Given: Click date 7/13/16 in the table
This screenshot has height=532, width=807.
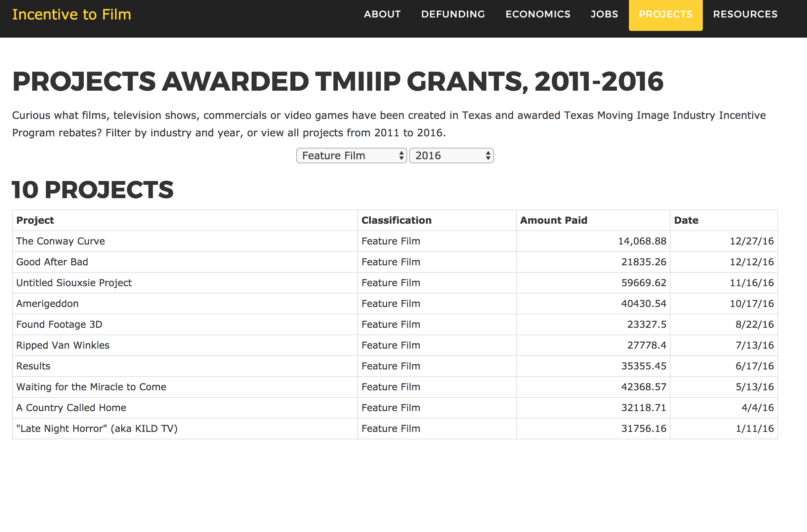Looking at the screenshot, I should tap(755, 345).
